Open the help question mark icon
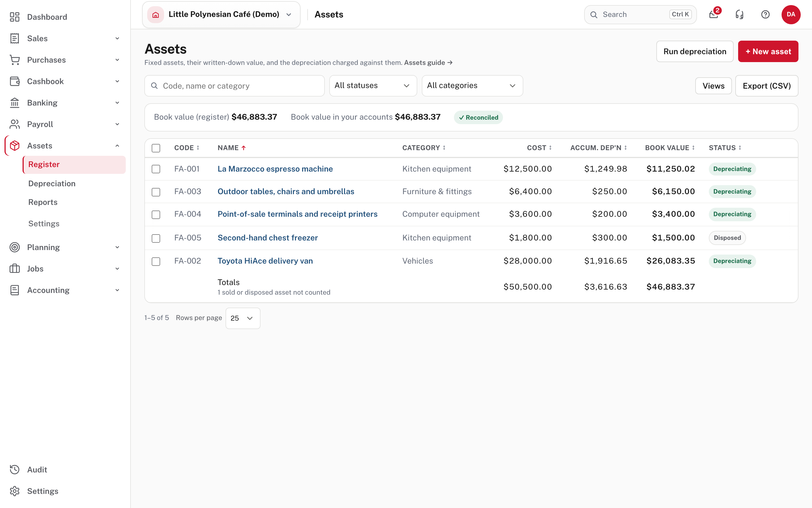Viewport: 812px width, 508px height. pos(765,14)
